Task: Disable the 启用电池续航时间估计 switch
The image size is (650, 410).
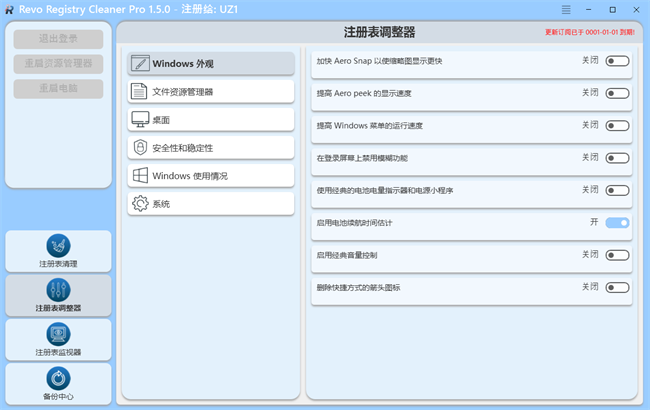Action: 617,223
